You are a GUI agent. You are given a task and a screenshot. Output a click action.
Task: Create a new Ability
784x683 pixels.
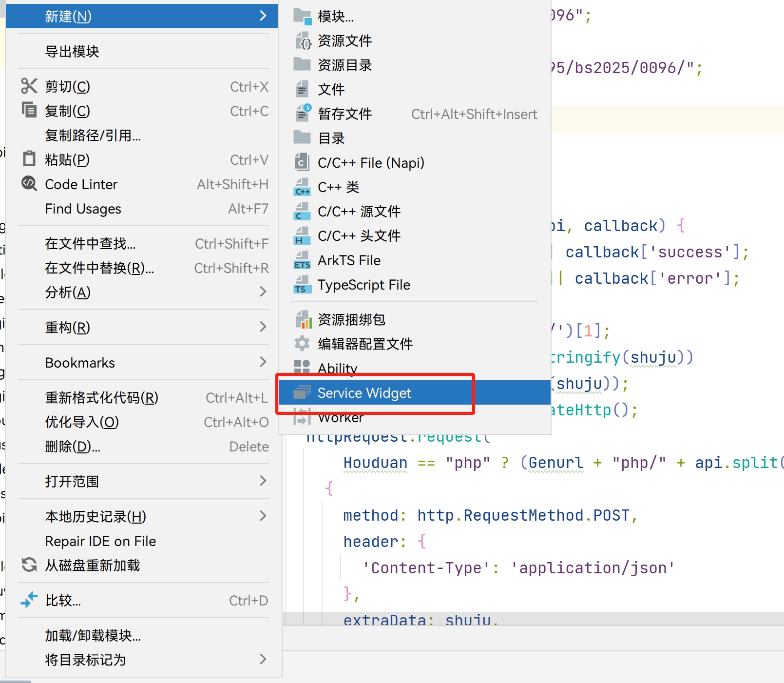pyautogui.click(x=337, y=368)
